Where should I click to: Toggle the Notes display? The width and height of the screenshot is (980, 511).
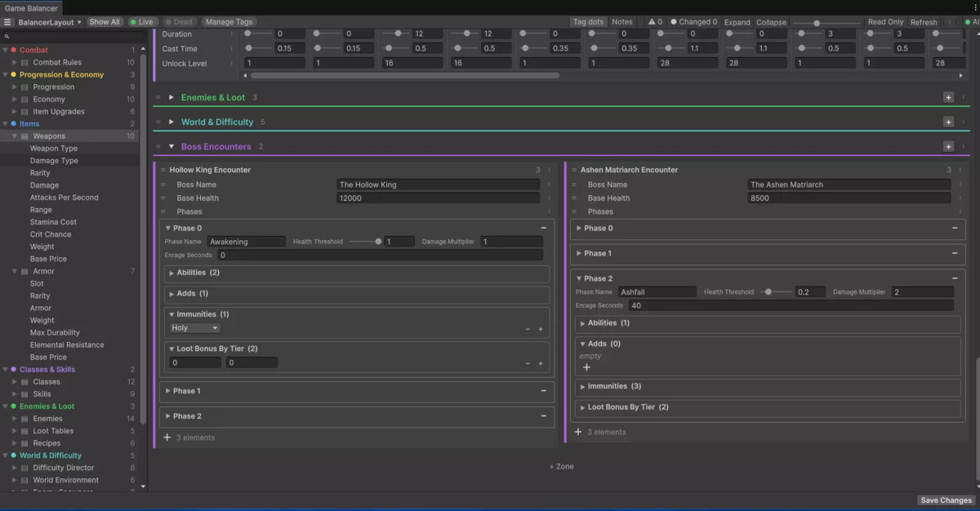(622, 22)
